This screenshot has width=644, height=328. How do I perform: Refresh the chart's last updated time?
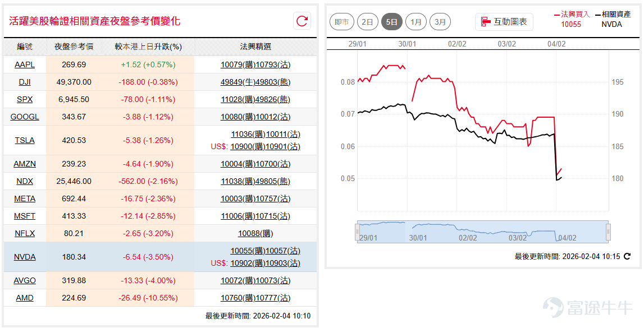pos(627,256)
